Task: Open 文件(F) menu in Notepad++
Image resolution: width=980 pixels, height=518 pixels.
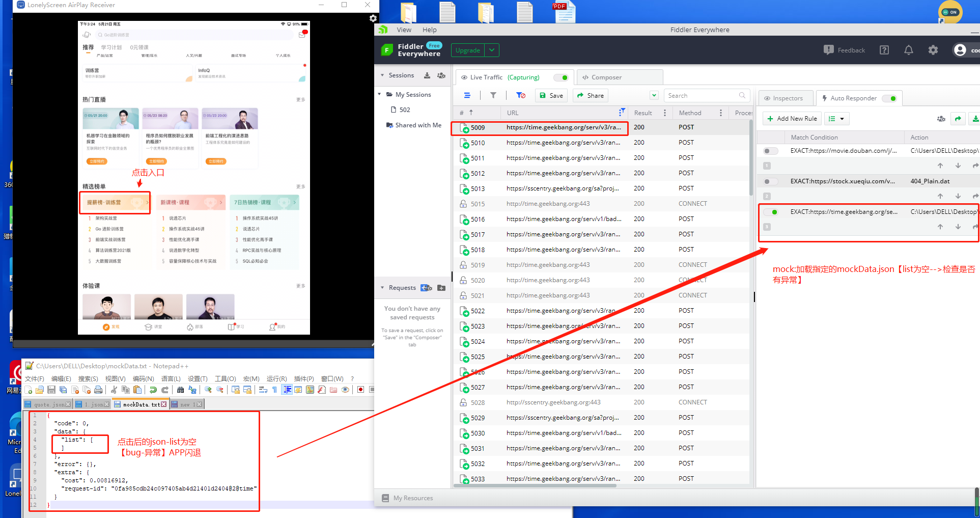Action: [x=35, y=379]
